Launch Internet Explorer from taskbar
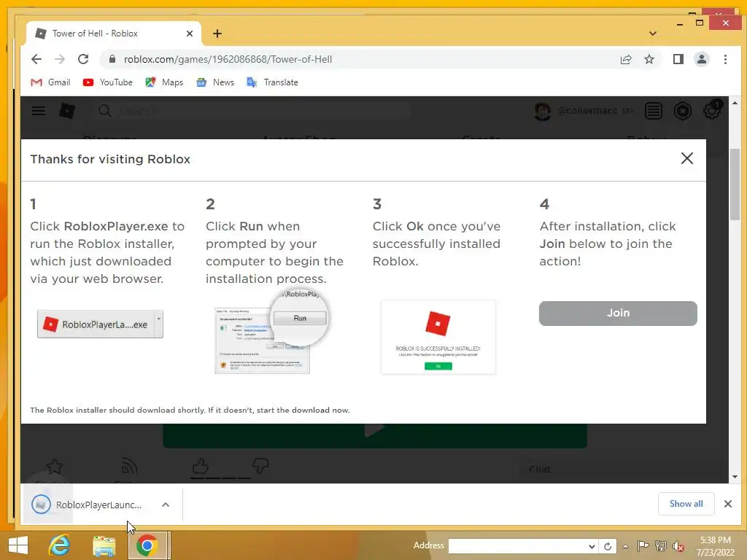The width and height of the screenshot is (747, 560). (60, 545)
